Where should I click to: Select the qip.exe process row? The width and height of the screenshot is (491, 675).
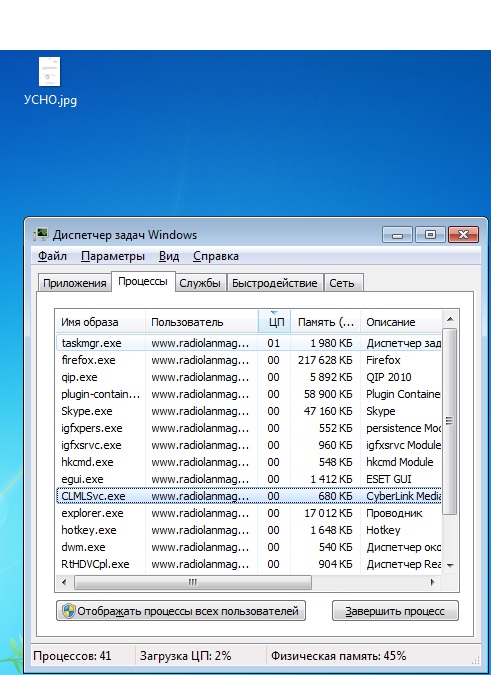(x=249, y=377)
